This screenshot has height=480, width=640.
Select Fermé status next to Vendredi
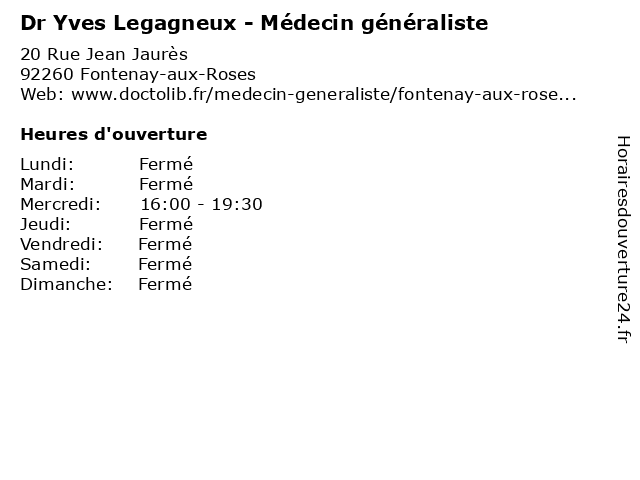[165, 244]
